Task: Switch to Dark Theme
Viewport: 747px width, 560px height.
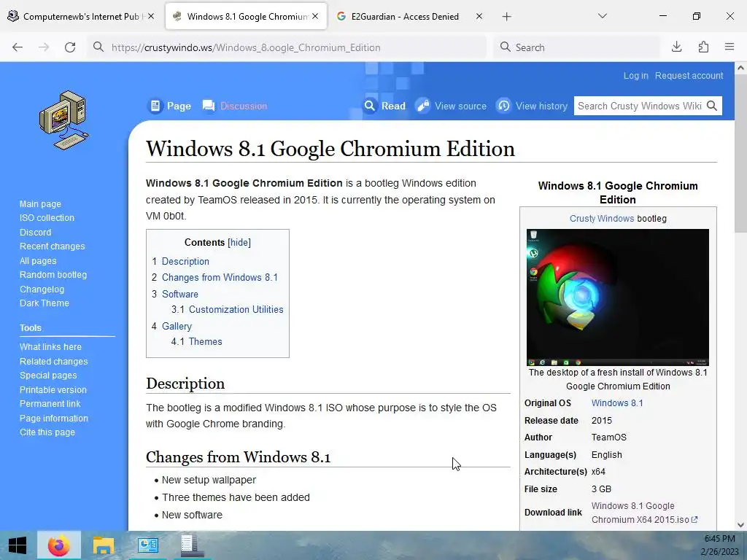Action: [x=44, y=303]
